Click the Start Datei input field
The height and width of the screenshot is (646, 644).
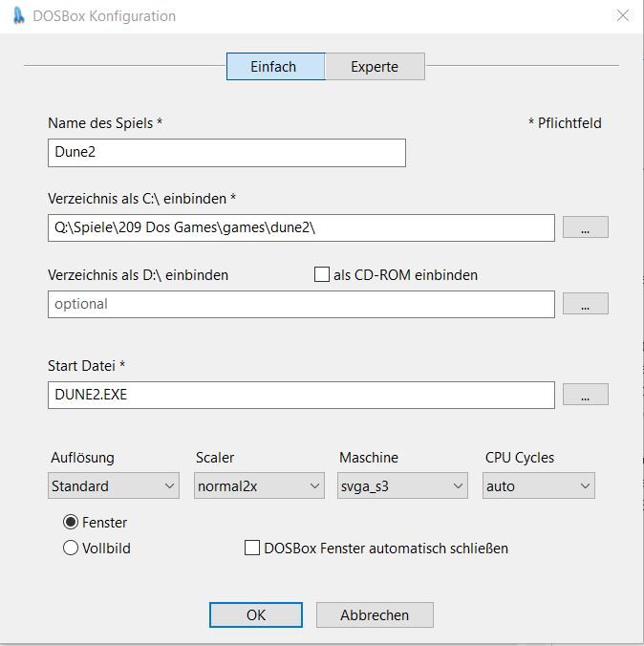point(301,395)
